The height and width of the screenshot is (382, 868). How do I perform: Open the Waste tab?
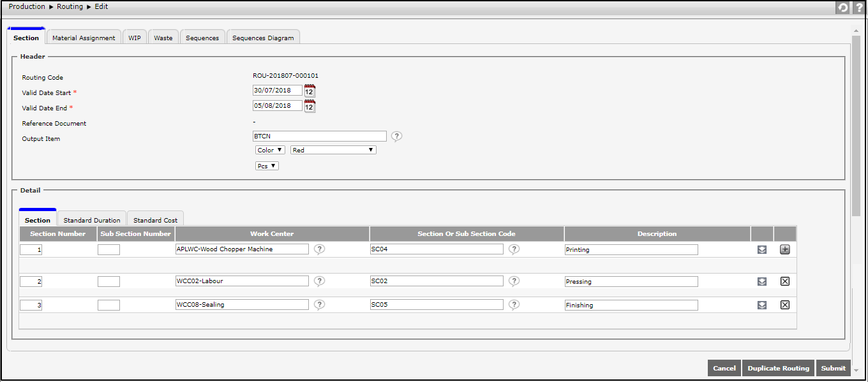pyautogui.click(x=163, y=38)
